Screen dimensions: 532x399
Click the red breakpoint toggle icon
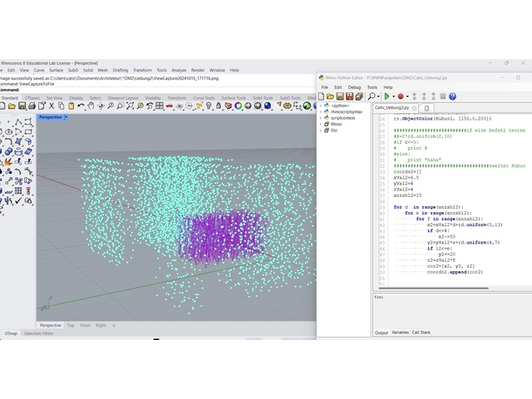tap(401, 96)
